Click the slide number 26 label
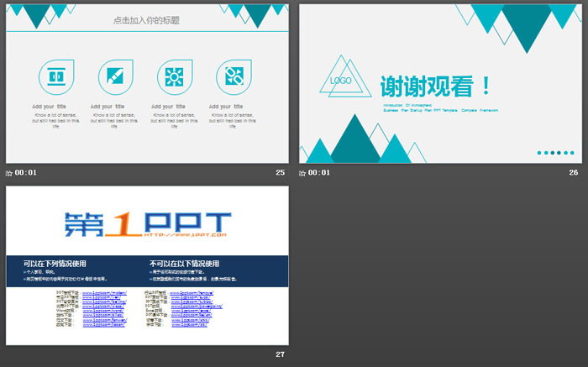 (x=574, y=172)
